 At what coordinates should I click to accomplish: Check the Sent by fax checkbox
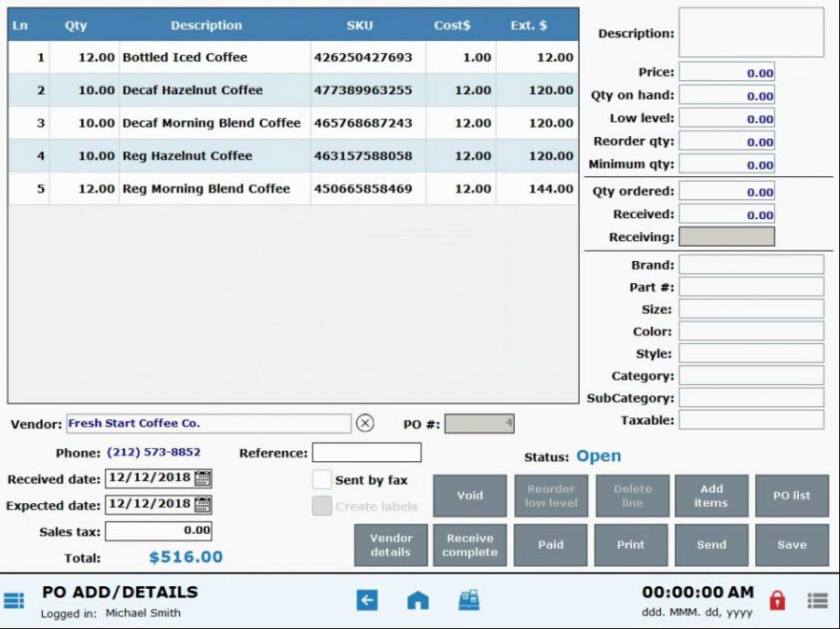(x=321, y=479)
